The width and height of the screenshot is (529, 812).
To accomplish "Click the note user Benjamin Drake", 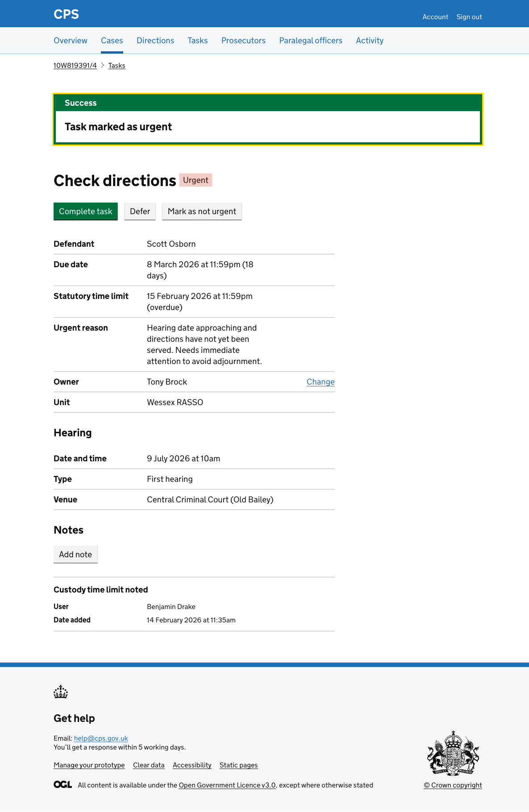I will point(171,607).
